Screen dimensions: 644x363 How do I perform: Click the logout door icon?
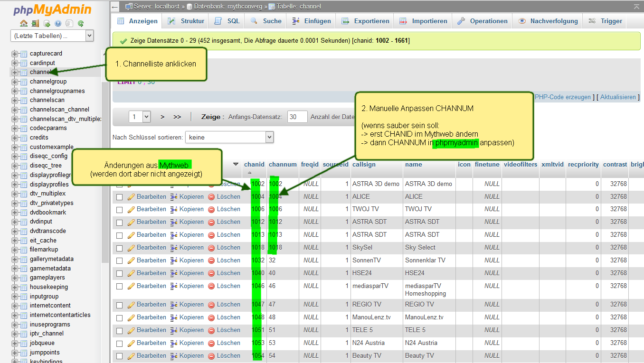point(35,23)
